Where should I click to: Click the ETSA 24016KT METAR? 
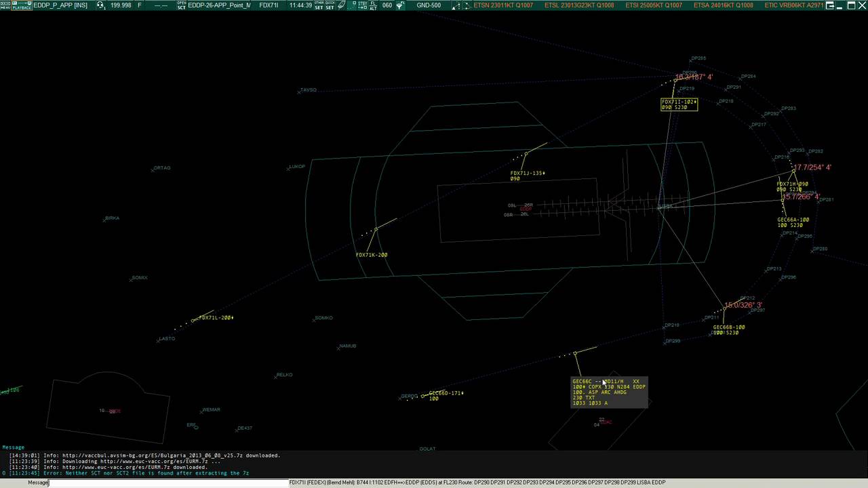tap(724, 5)
